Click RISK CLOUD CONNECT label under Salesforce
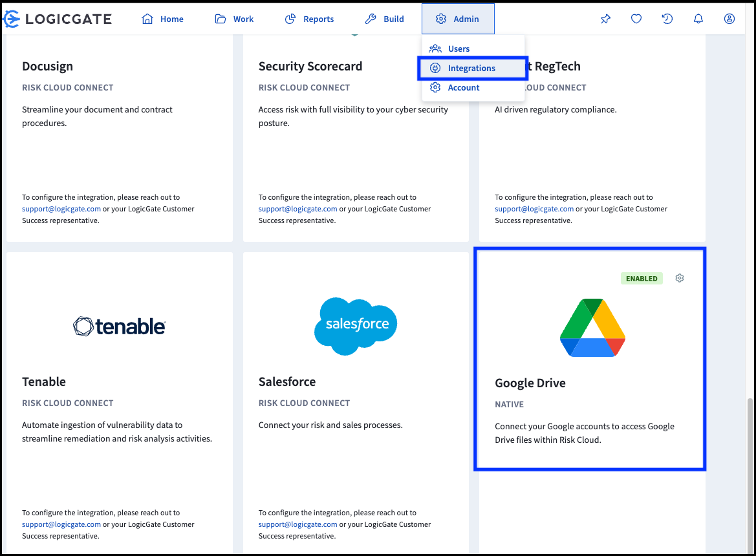The image size is (756, 556). tap(304, 403)
